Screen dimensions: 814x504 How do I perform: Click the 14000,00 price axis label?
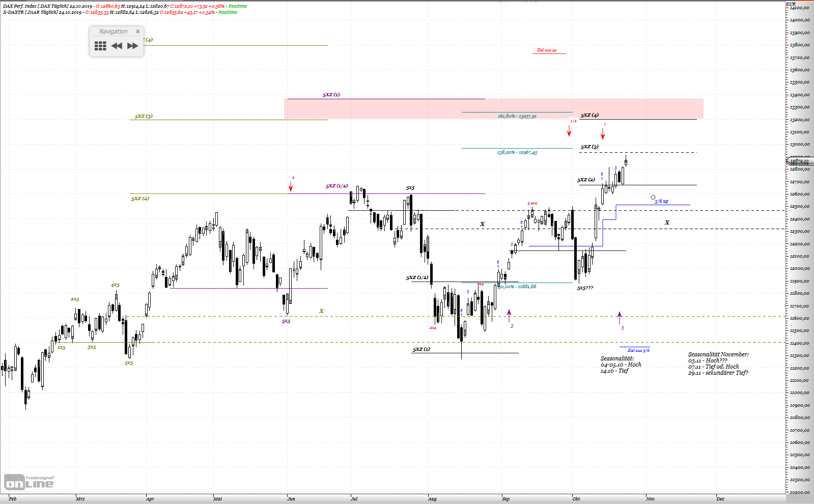(800, 20)
